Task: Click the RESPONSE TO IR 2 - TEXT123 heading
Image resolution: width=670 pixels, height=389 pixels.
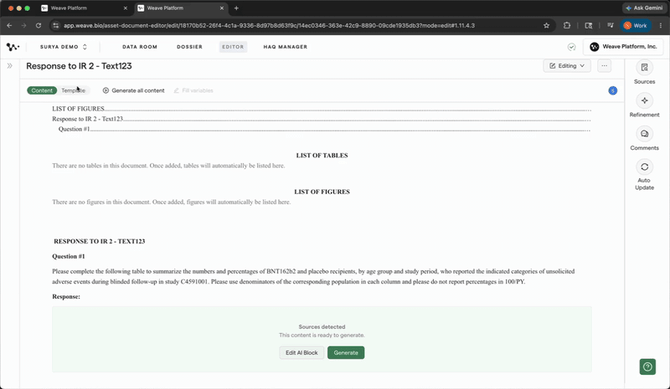Action: pyautogui.click(x=99, y=242)
